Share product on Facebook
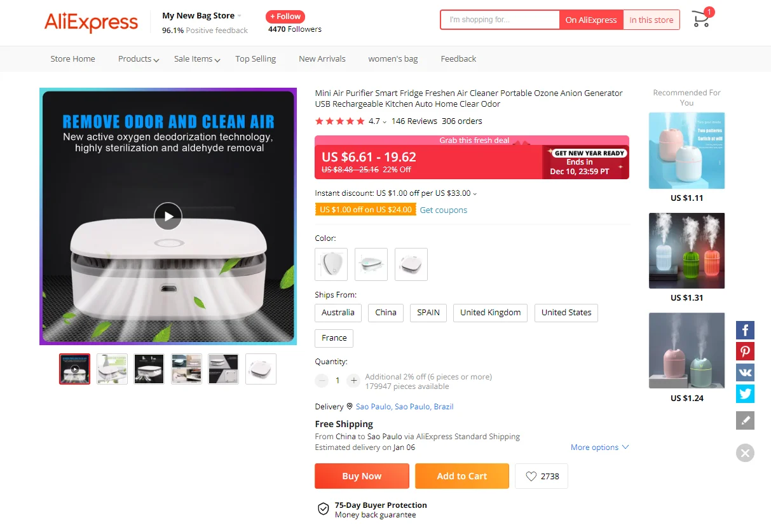 pos(745,331)
